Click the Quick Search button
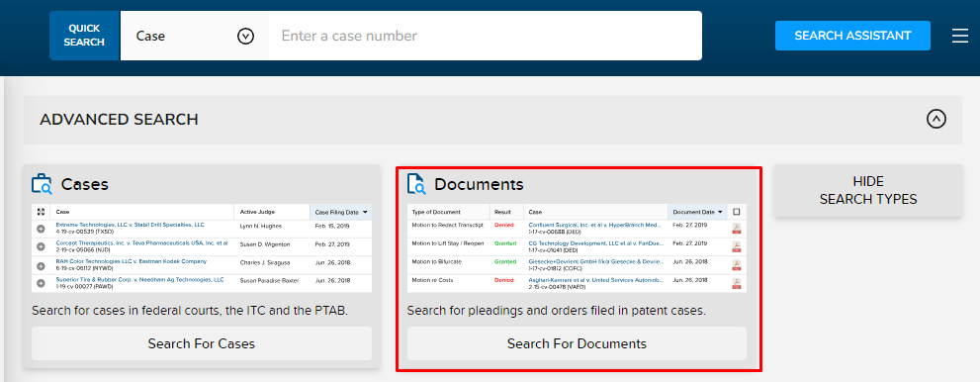The image size is (980, 382). pos(84,36)
